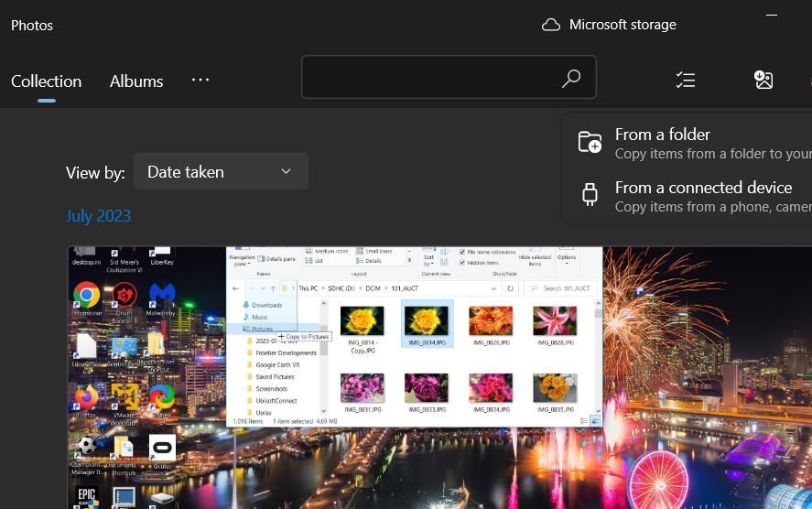Click the July 2023 date heading link

[98, 216]
